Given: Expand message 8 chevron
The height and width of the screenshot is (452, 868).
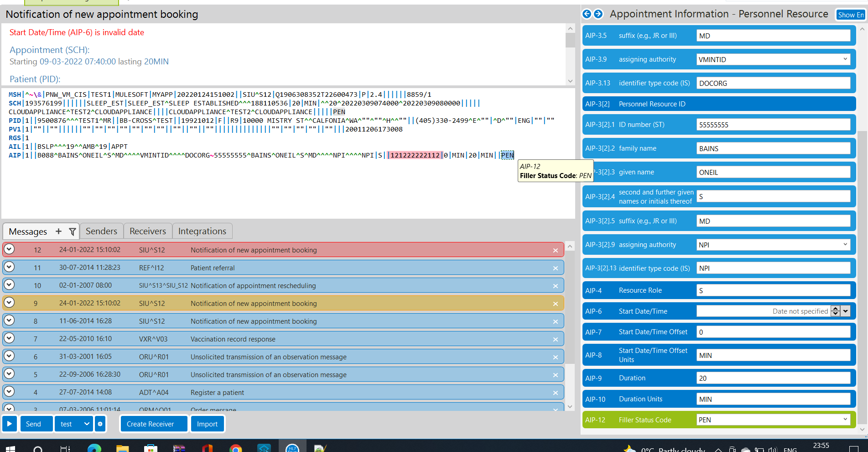Looking at the screenshot, I should 9,321.
